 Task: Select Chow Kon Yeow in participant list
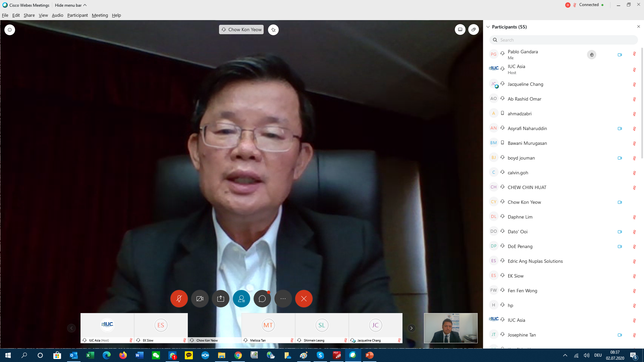524,202
